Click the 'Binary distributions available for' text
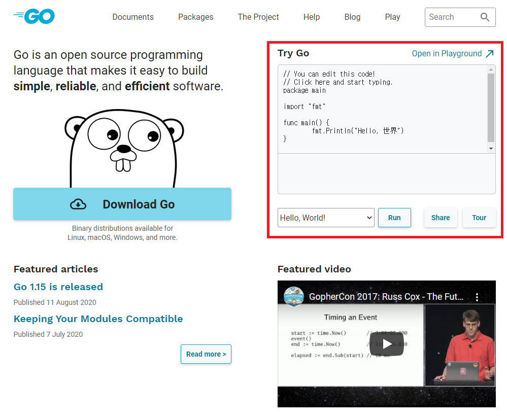Screen dimensions: 507x420 point(122,228)
